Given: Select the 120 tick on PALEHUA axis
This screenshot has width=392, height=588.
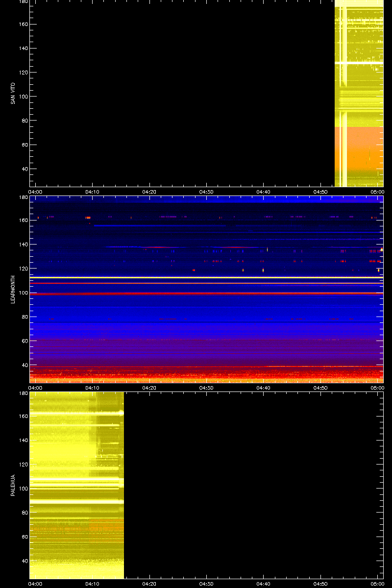Looking at the screenshot, I should pos(23,465).
